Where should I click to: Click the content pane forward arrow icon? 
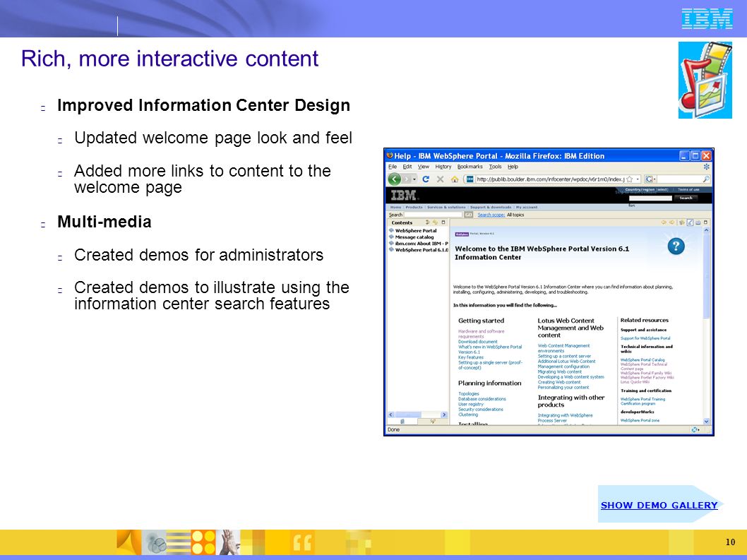coord(671,222)
